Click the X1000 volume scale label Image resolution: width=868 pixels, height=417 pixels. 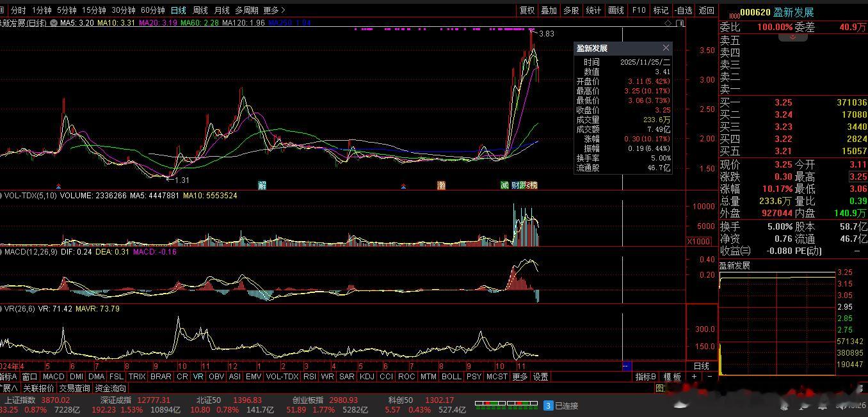698,241
